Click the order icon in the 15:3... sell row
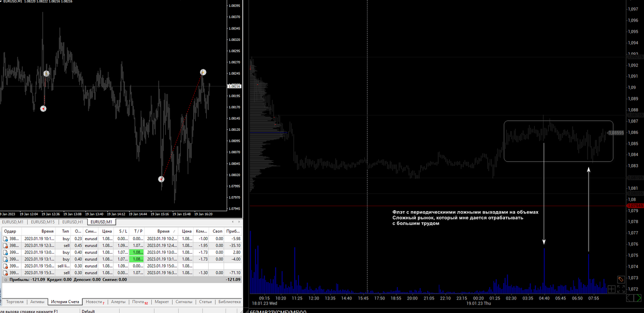The image size is (644, 313). [5, 273]
